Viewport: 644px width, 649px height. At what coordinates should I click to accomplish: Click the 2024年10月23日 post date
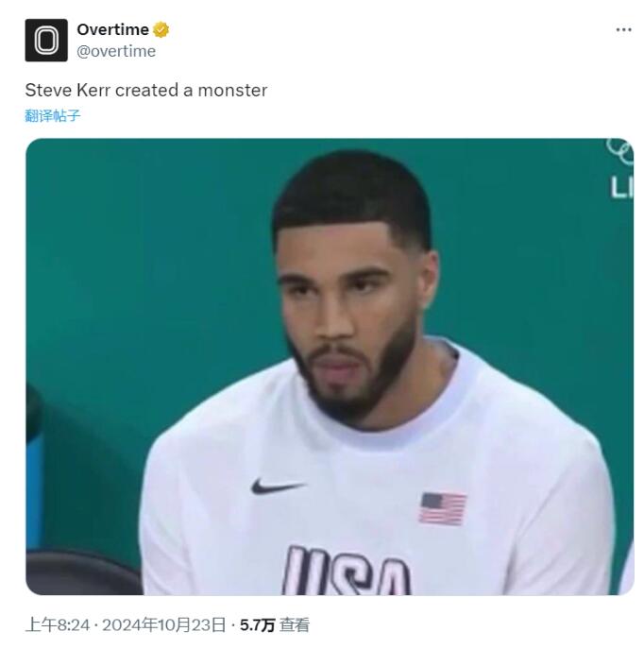coord(163,625)
